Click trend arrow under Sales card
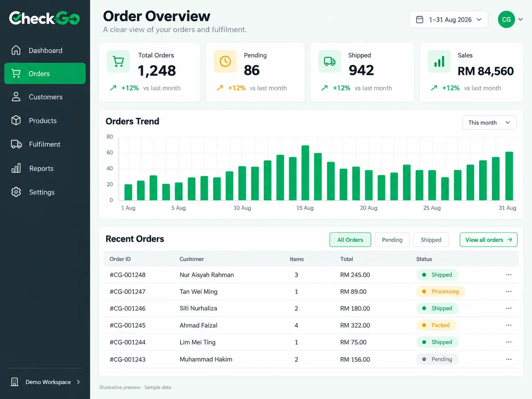Screen dimensions: 532x399 coord(434,88)
